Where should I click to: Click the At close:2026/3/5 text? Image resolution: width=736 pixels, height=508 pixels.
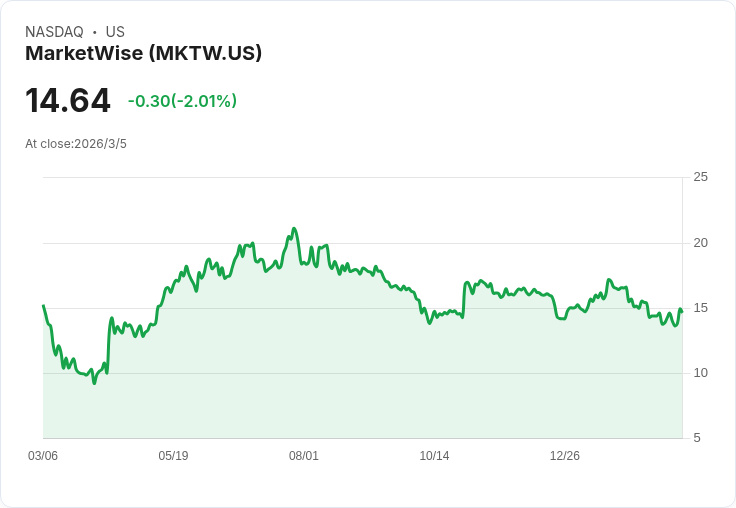tap(76, 144)
